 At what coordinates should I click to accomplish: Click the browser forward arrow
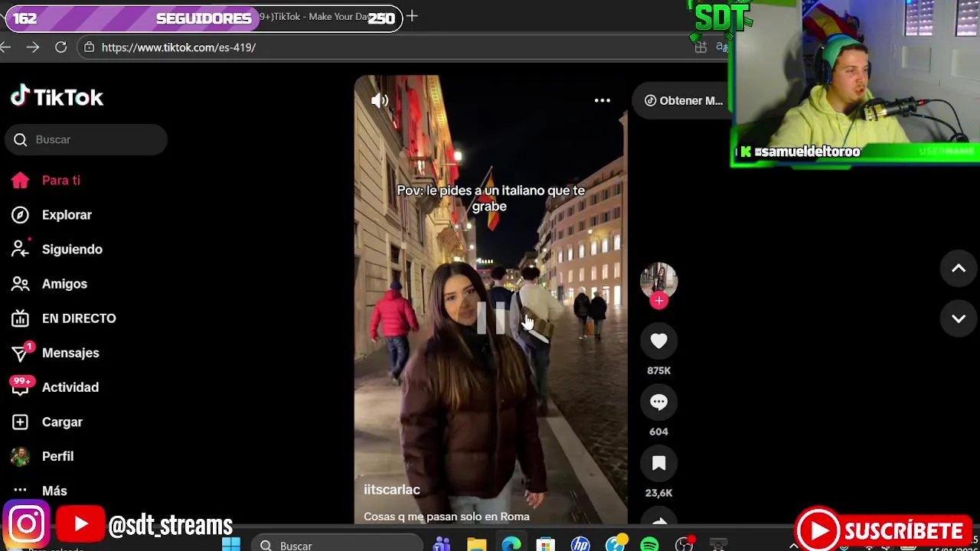click(32, 47)
